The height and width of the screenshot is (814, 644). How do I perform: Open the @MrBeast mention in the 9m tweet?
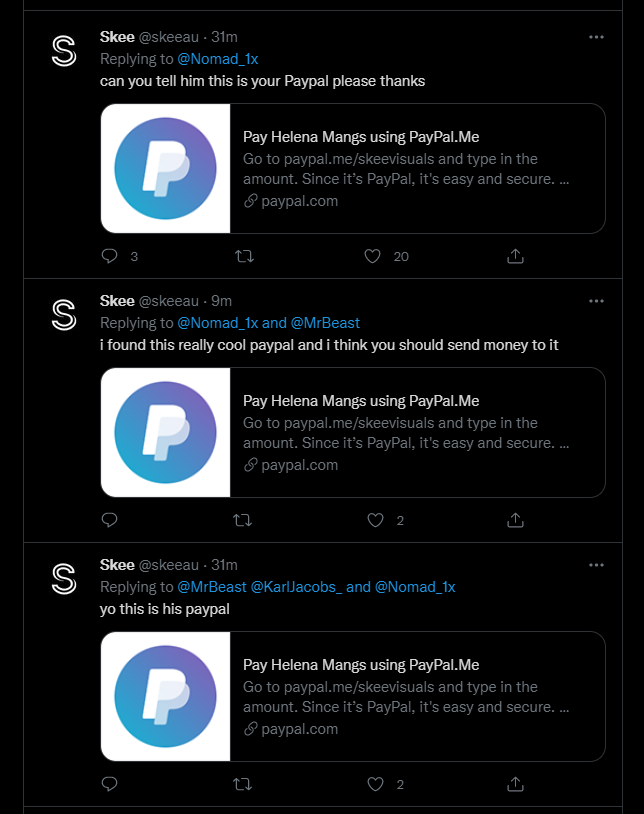pyautogui.click(x=325, y=323)
